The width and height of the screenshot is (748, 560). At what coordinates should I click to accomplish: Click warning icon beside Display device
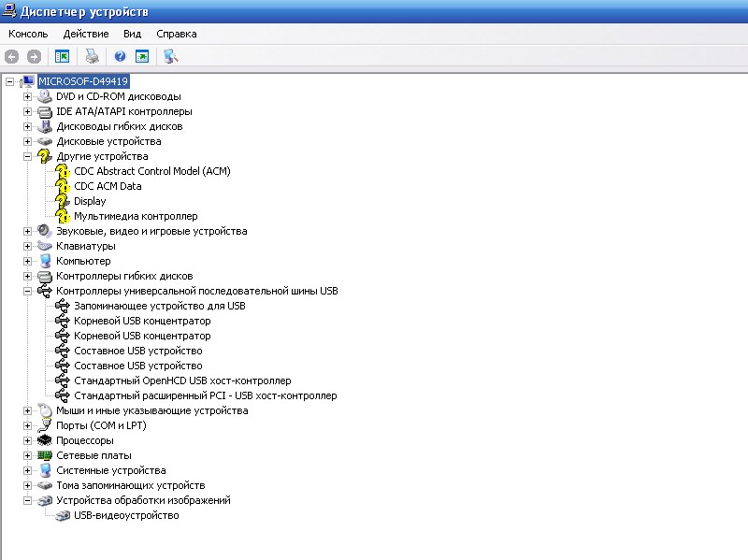[63, 201]
